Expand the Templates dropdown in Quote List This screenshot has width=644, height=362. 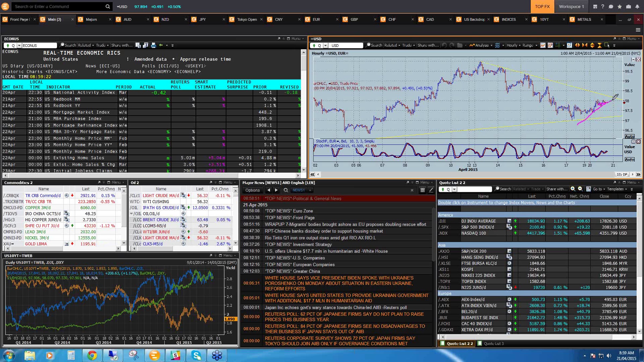pyautogui.click(x=617, y=189)
